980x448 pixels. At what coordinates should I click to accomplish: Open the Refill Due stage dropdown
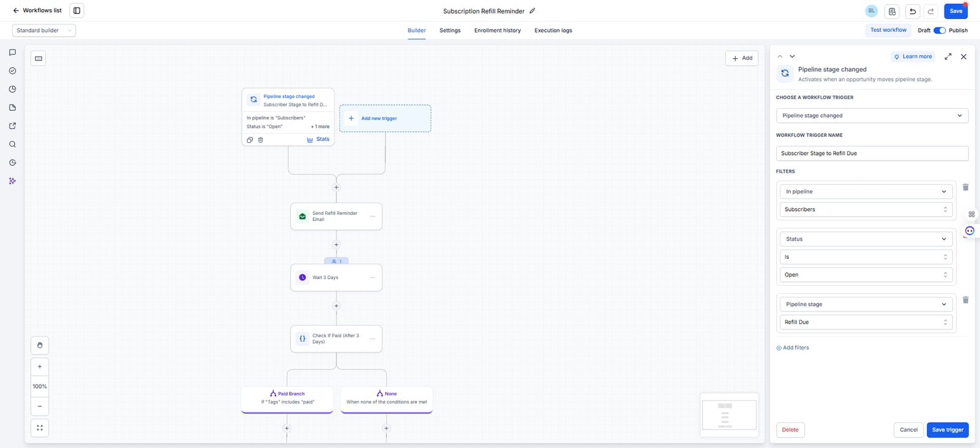click(866, 323)
